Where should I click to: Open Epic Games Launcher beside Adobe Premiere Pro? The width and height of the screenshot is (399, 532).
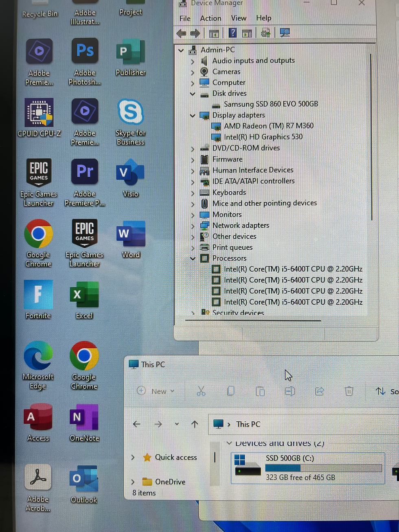pos(39,182)
